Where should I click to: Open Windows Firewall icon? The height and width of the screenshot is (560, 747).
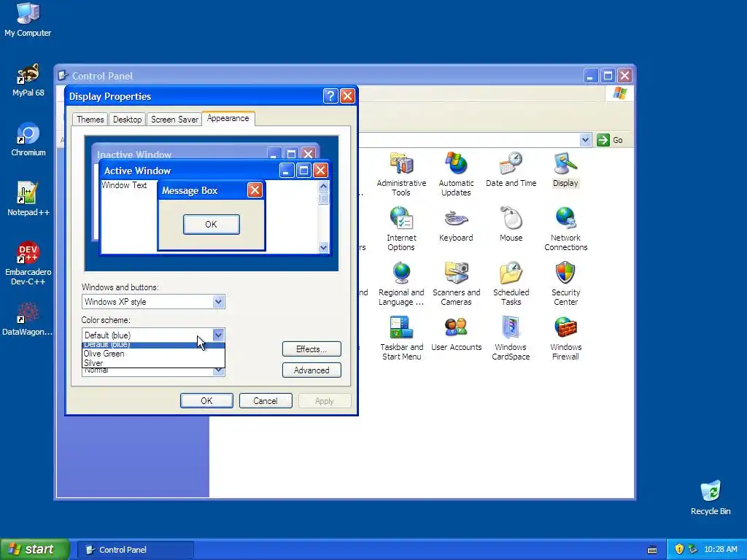point(565,338)
